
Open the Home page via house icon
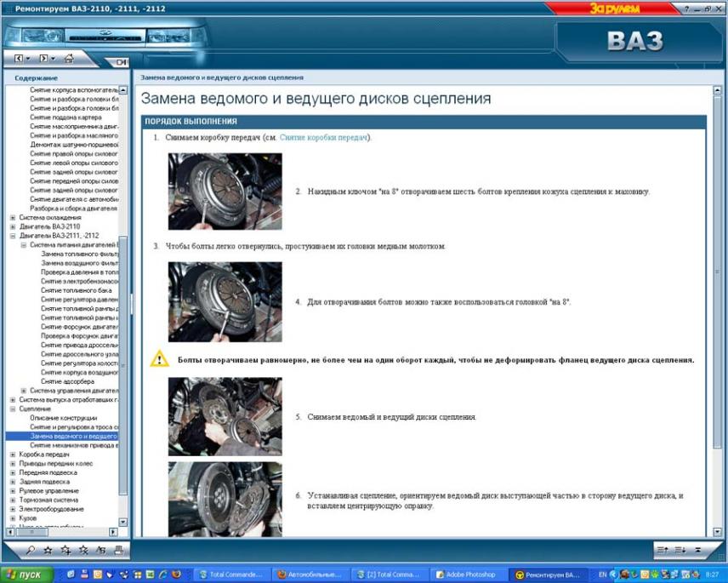tap(69, 59)
